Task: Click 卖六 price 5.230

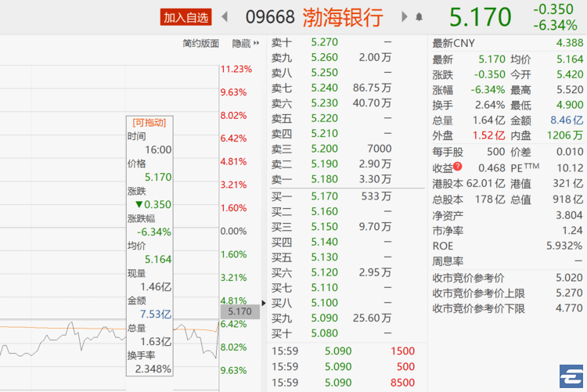Action: point(324,103)
